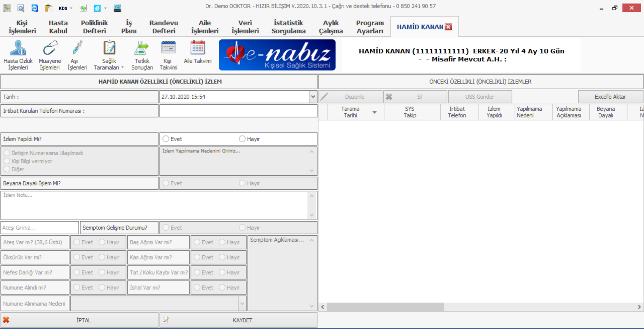Click the İrtibat Kurulan Telefon Numarası input
The width and height of the screenshot is (644, 329).
coord(238,111)
